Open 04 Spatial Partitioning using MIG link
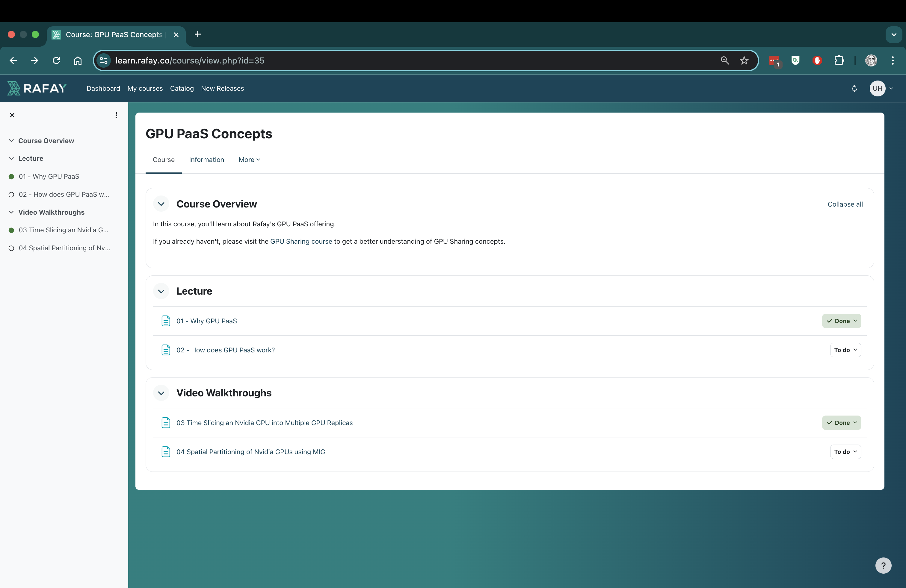This screenshot has height=588, width=906. pos(251,452)
